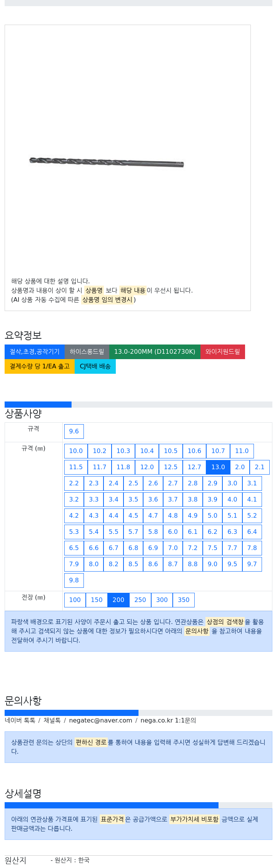
Task: Select the 절삭,초경,공작기기 category tag
Action: coord(35,352)
